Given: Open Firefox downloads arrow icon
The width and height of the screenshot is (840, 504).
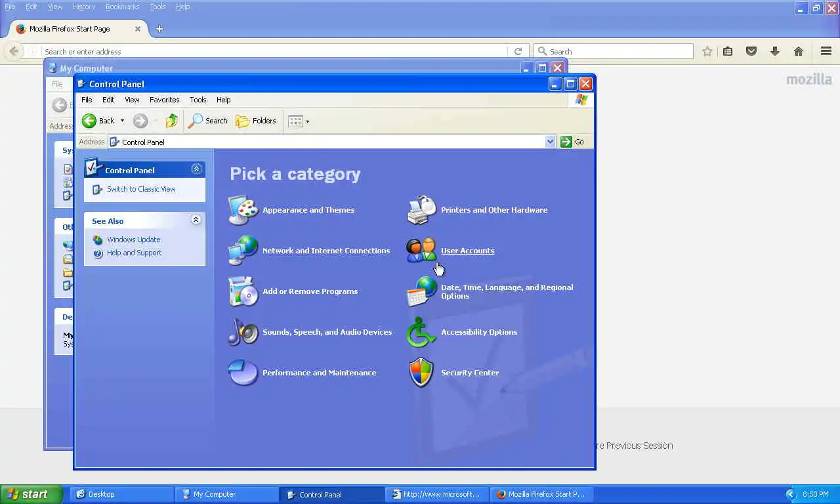Looking at the screenshot, I should 775,51.
